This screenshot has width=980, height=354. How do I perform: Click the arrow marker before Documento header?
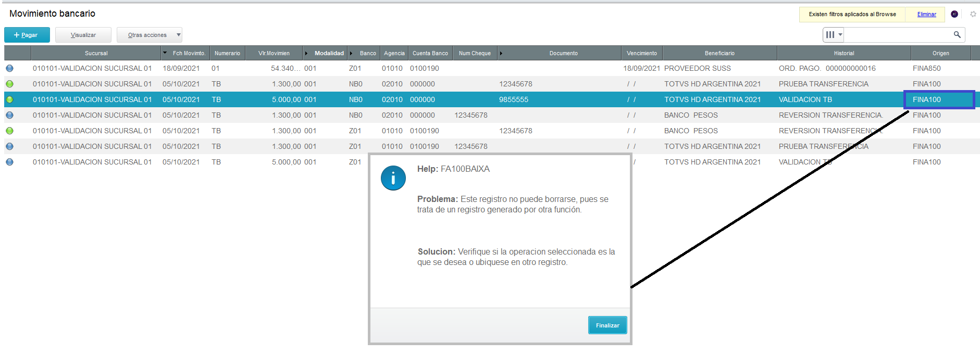tap(501, 53)
